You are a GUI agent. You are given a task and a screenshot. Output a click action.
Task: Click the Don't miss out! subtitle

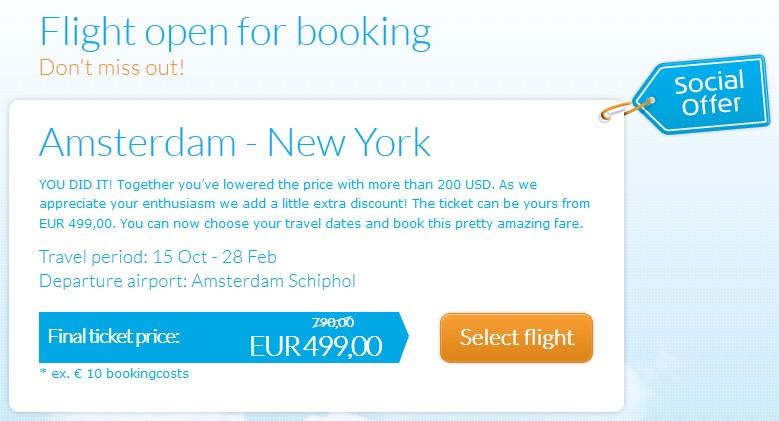(x=112, y=68)
